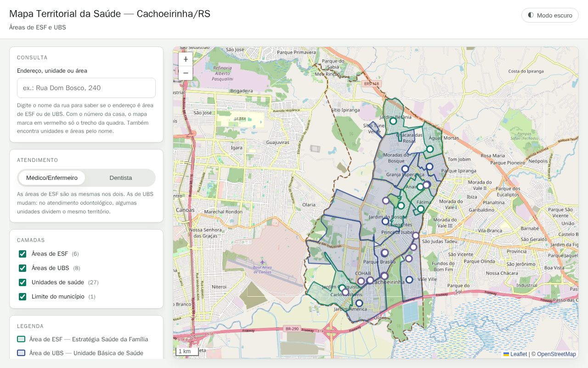Image resolution: width=588 pixels, height=368 pixels.
Task: Zoom out of the map
Action: click(x=186, y=73)
